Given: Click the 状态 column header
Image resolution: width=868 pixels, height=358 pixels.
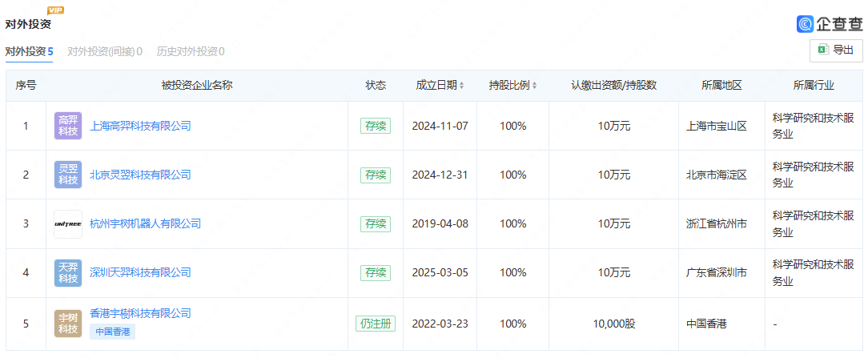Looking at the screenshot, I should pyautogui.click(x=376, y=86).
